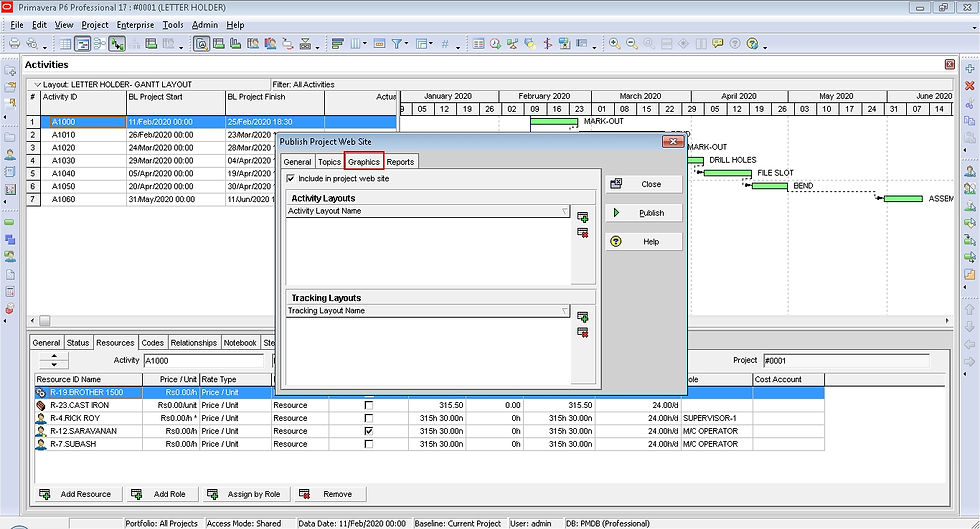Click the Columns toolbar icon
The width and height of the screenshot is (980, 529).
[x=355, y=44]
